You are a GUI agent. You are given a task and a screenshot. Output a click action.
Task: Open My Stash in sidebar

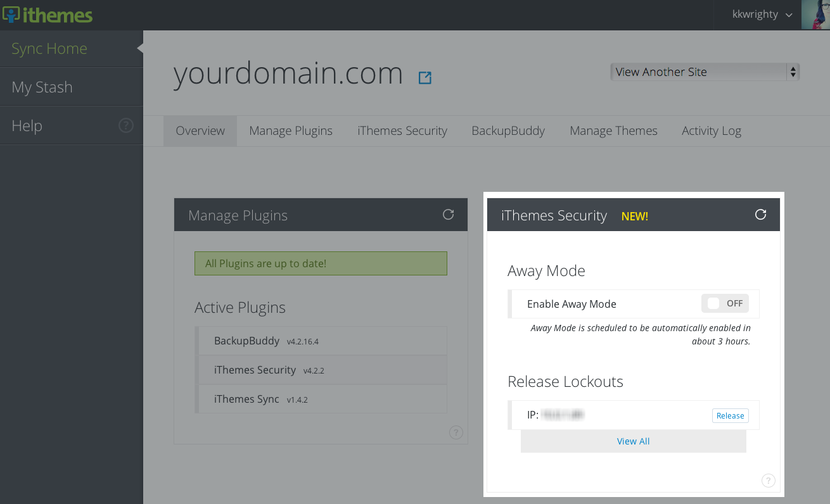(72, 87)
